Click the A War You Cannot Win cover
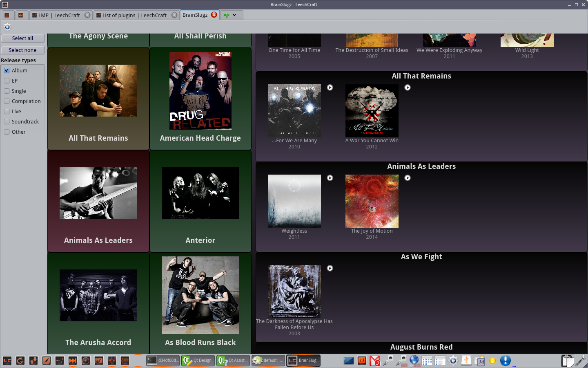 [x=372, y=111]
